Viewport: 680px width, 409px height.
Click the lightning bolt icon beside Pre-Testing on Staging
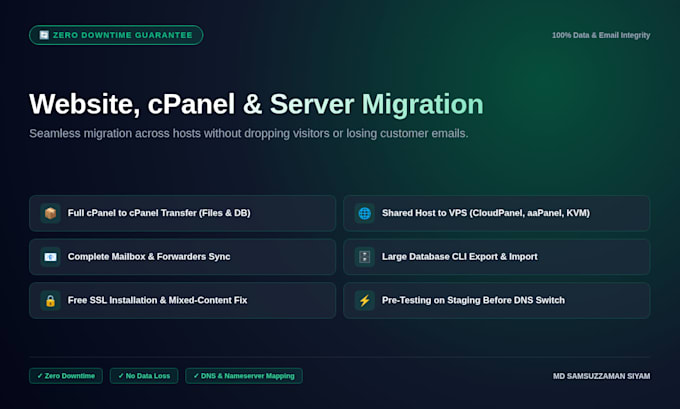click(364, 301)
